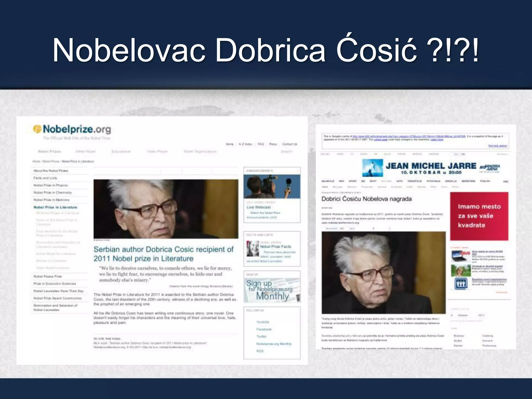
Task: Open the Youtube follow link
Action: pyautogui.click(x=263, y=322)
